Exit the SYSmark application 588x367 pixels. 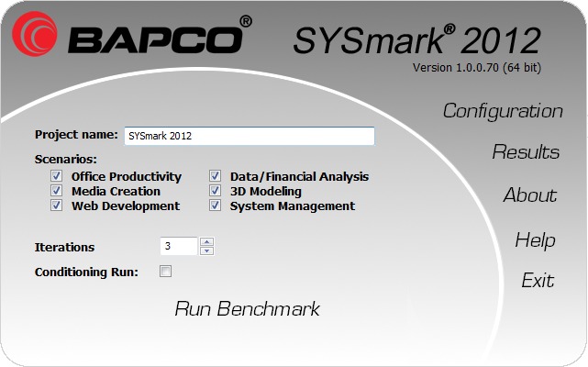click(538, 281)
